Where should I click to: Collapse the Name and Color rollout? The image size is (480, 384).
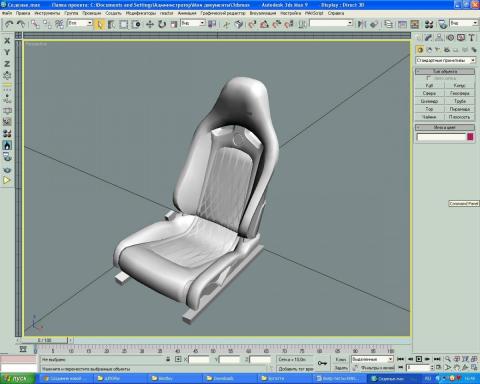[445, 127]
